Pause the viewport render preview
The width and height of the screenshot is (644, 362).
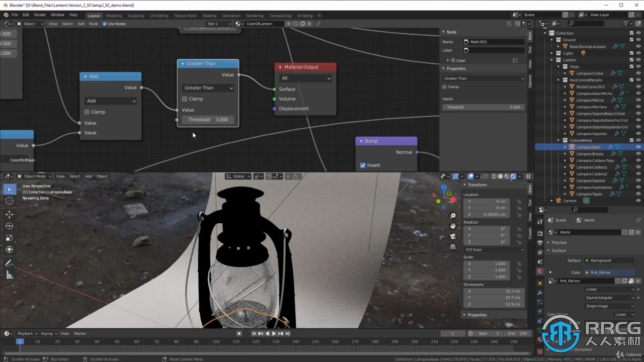tap(528, 176)
